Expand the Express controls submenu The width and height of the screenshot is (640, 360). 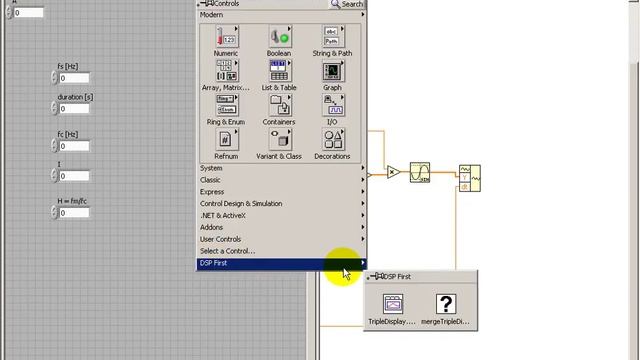click(281, 192)
